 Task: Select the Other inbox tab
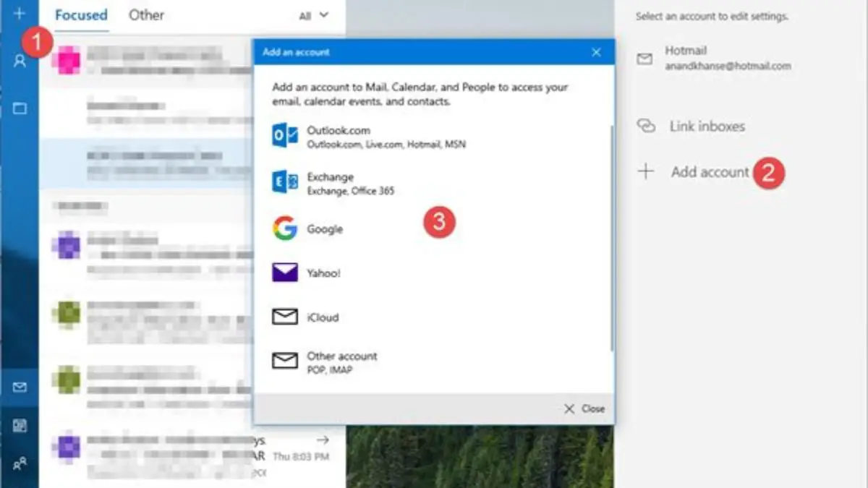pyautogui.click(x=147, y=14)
